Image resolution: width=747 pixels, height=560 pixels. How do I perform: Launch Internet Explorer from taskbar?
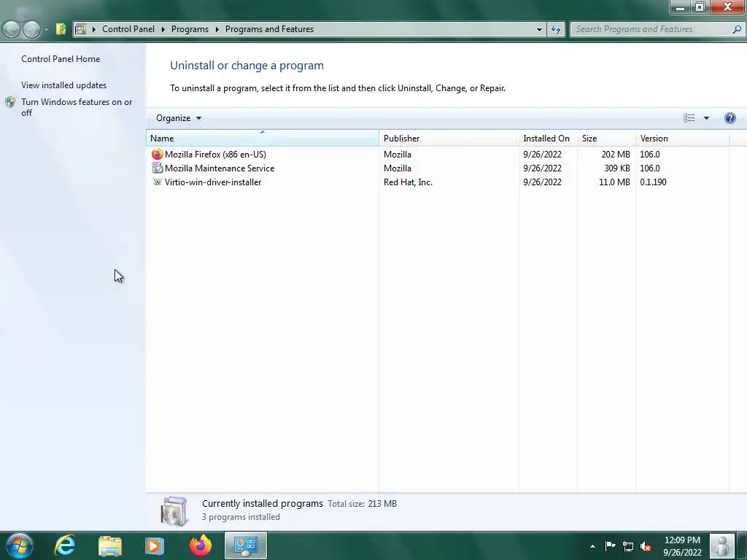click(65, 545)
